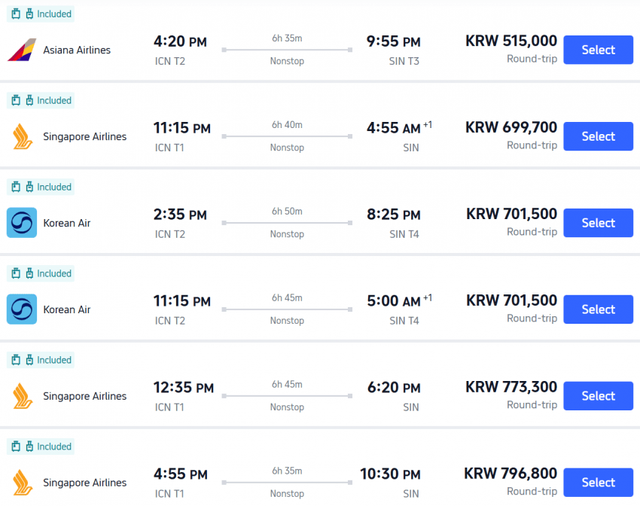The width and height of the screenshot is (640, 506).
Task: Click baggage Included icon on KRW 699,700 flight
Action: [16, 100]
